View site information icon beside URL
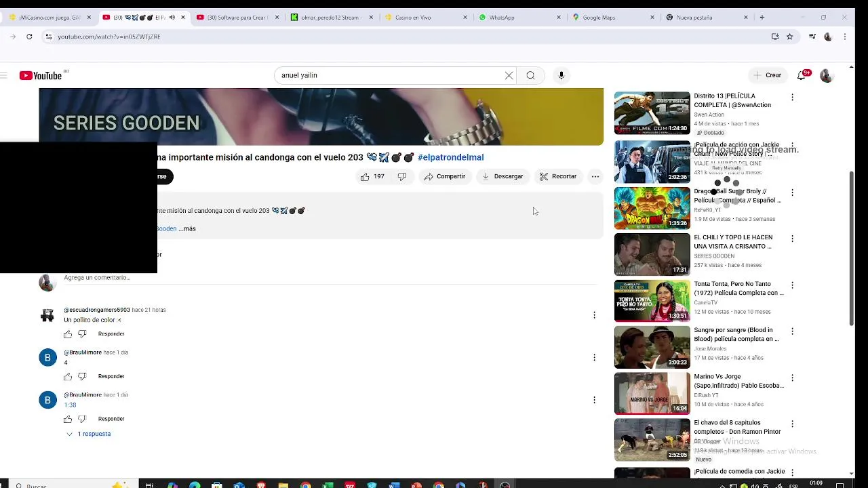The image size is (868, 488). click(x=48, y=37)
